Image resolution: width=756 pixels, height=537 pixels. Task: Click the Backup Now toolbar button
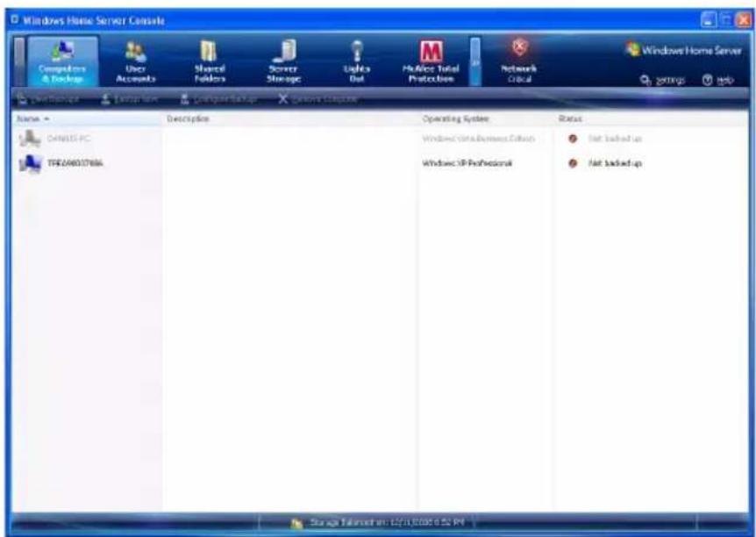(130, 99)
